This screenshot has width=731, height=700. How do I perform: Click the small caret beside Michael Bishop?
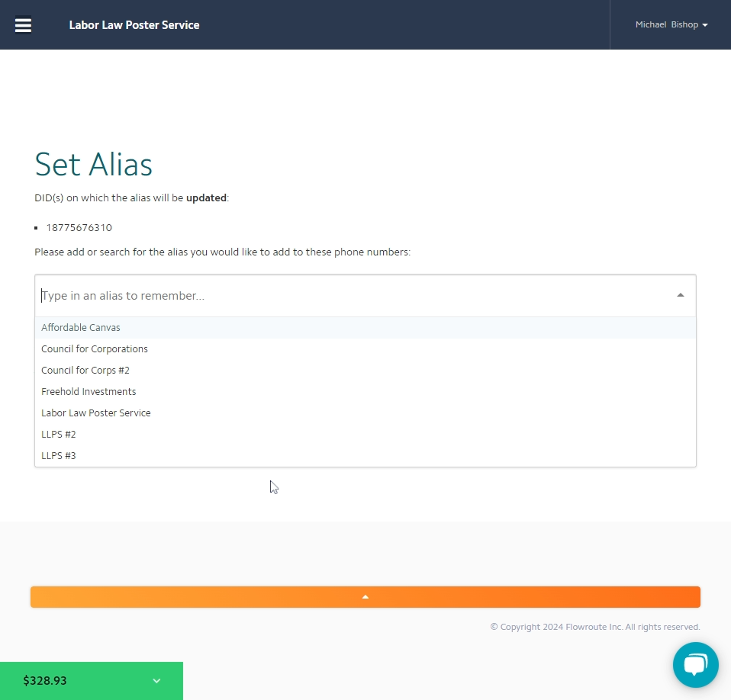coord(705,25)
